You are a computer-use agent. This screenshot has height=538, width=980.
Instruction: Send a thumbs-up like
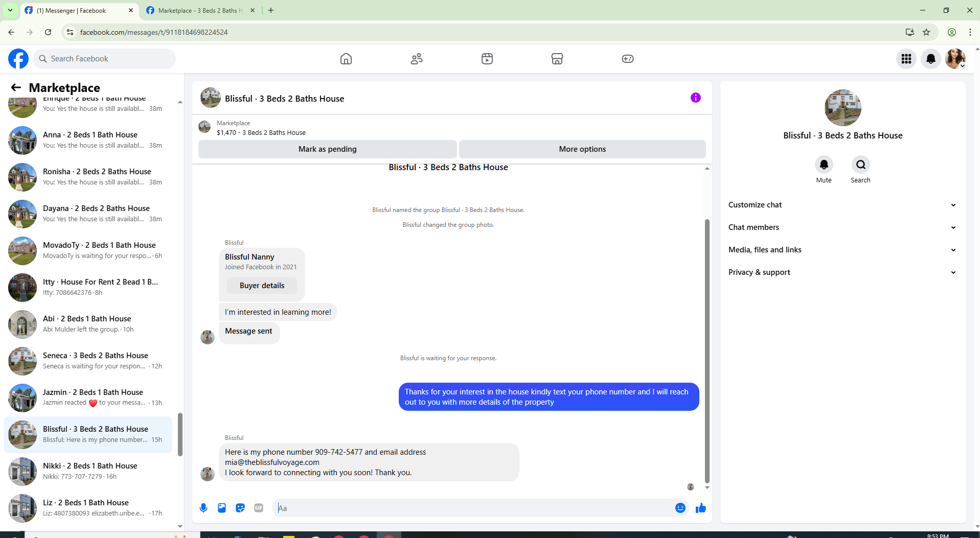[701, 508]
